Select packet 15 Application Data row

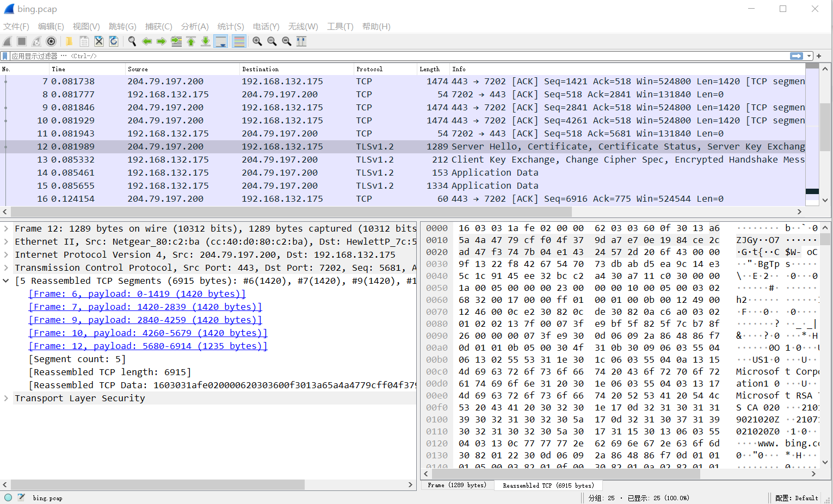click(x=403, y=186)
